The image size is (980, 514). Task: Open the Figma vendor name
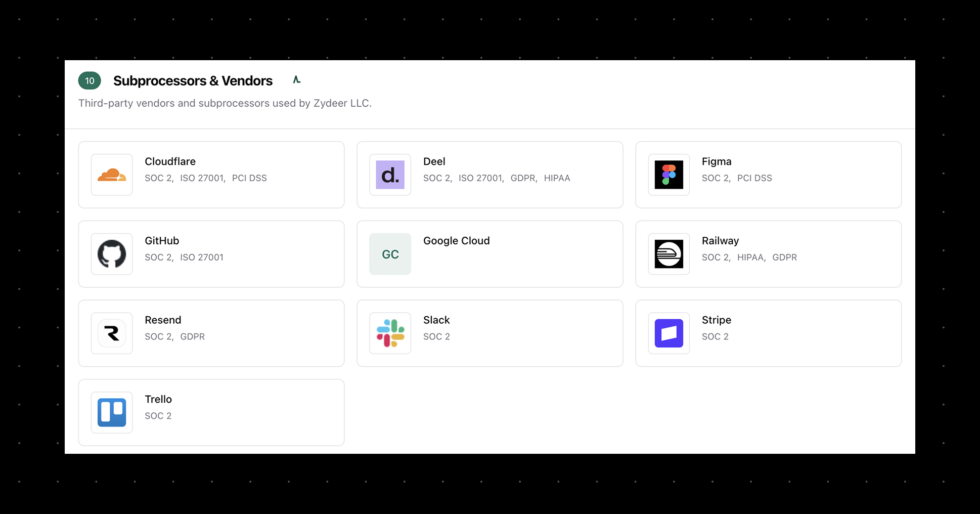pos(716,161)
